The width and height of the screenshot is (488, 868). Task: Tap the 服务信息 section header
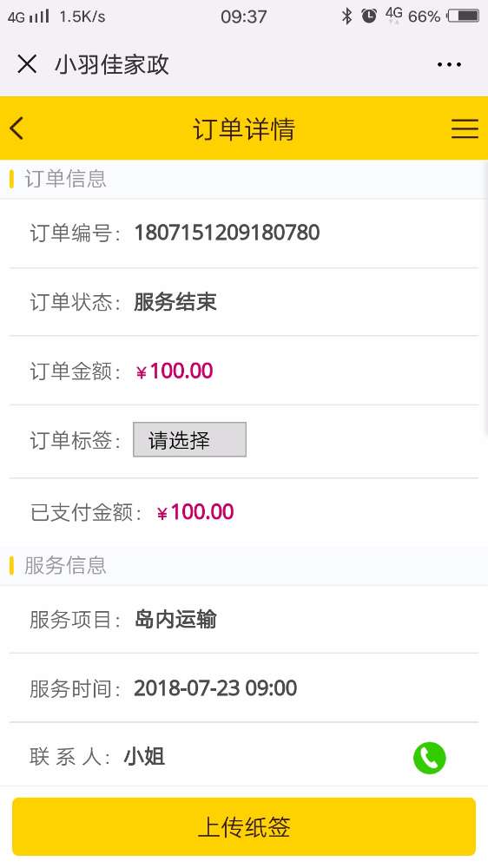(65, 565)
